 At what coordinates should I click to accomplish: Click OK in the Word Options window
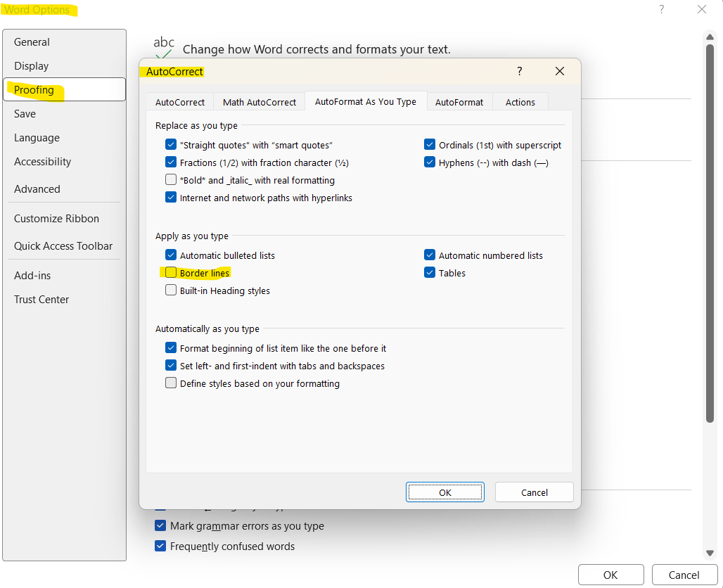[611, 575]
